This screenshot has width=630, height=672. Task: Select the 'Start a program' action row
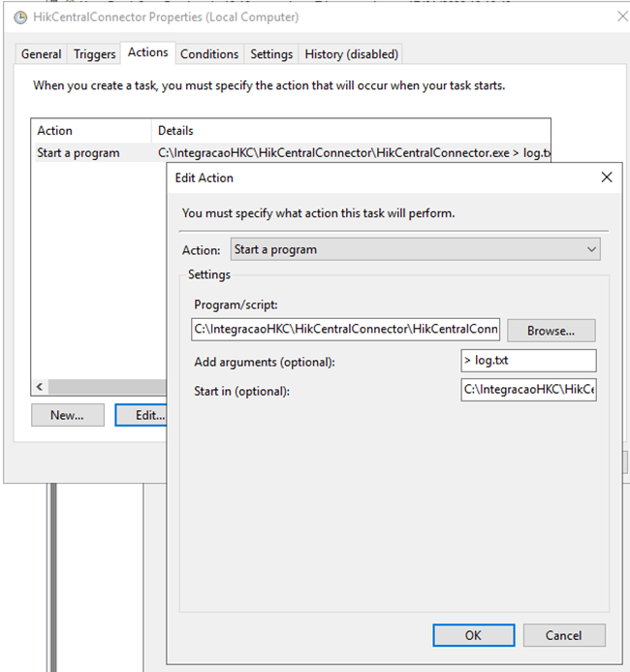[79, 153]
